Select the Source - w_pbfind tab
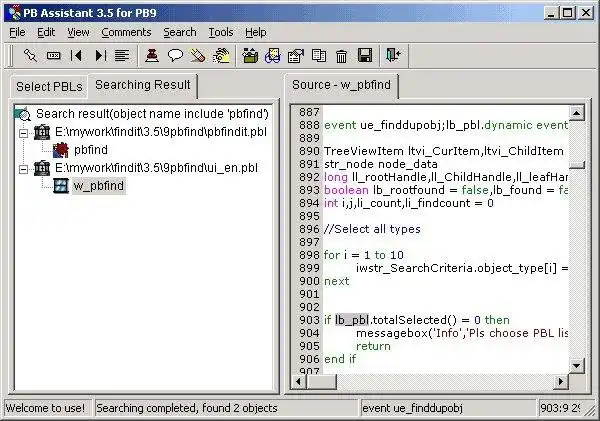 coord(341,85)
